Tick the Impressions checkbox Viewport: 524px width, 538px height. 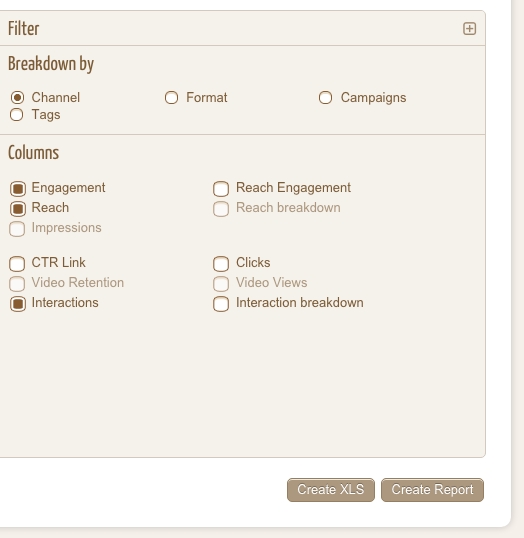click(x=17, y=229)
